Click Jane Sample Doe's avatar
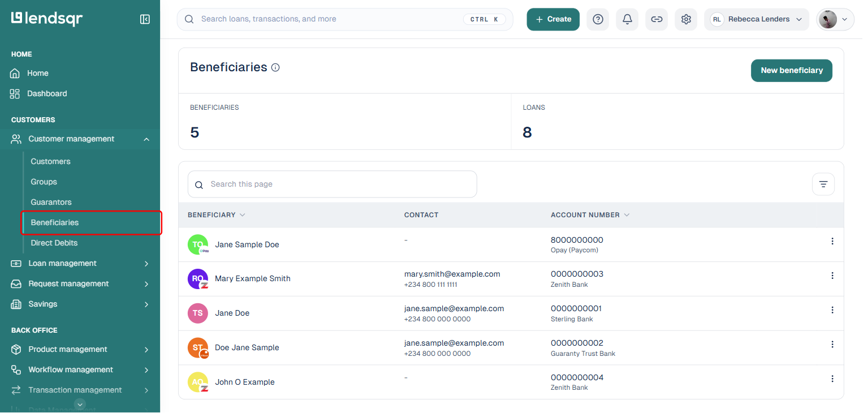868x413 pixels. click(198, 244)
